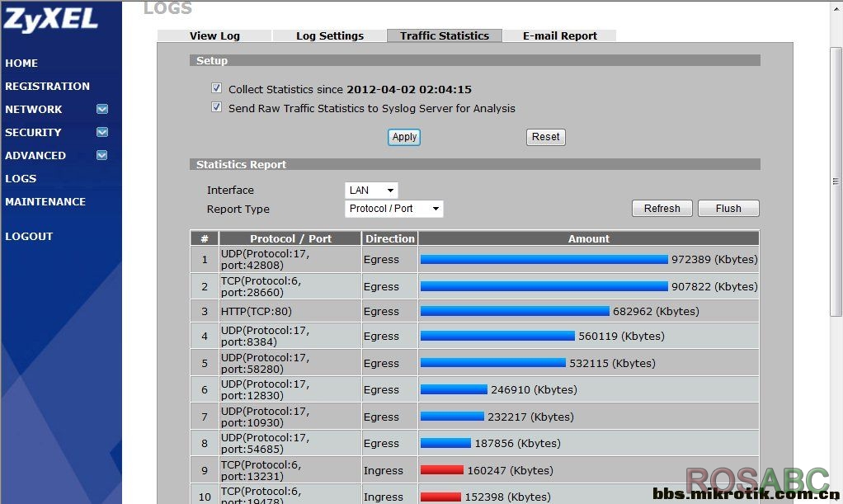843x504 pixels.
Task: Click UDP port:42808 cell
Action: 290,259
